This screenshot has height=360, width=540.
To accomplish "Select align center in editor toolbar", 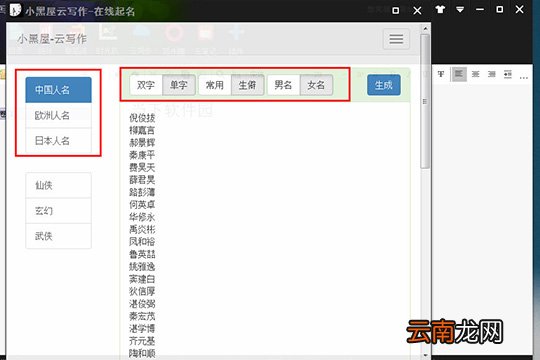I will click(x=475, y=74).
